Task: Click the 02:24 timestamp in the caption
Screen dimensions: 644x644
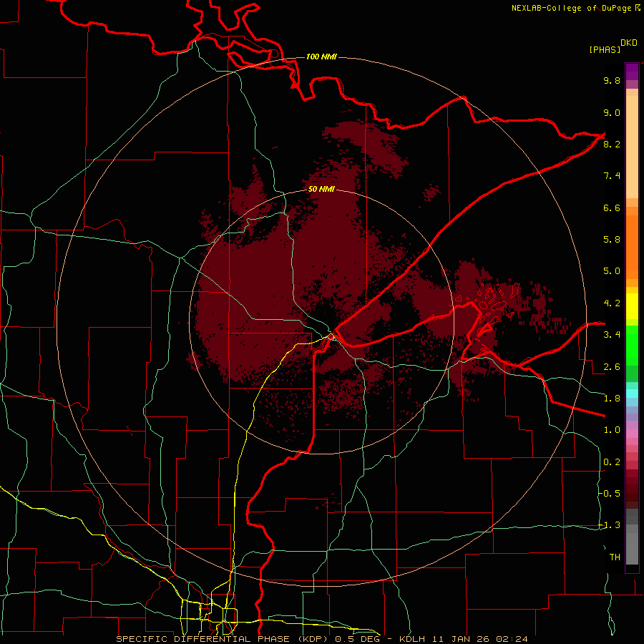Action: (512, 639)
